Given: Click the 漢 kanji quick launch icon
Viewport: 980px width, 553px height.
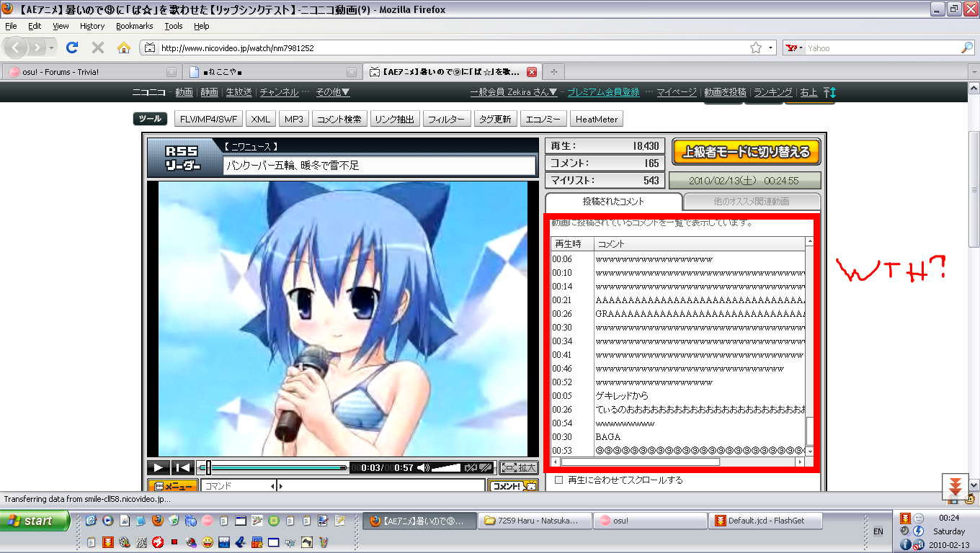Looking at the screenshot, I should (142, 541).
